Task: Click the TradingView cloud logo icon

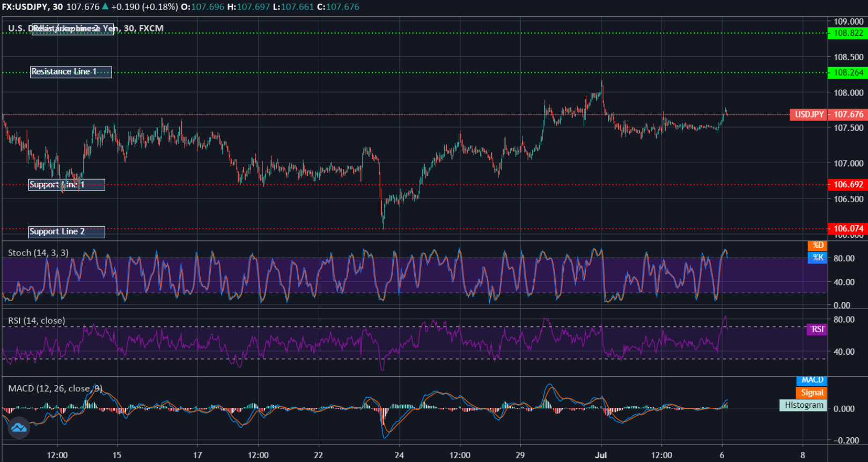Action: pyautogui.click(x=19, y=428)
